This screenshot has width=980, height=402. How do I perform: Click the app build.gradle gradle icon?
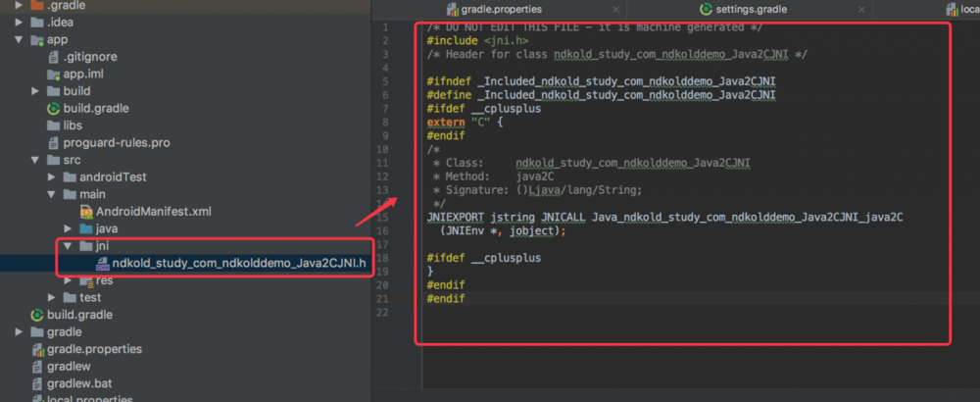pyautogui.click(x=54, y=108)
